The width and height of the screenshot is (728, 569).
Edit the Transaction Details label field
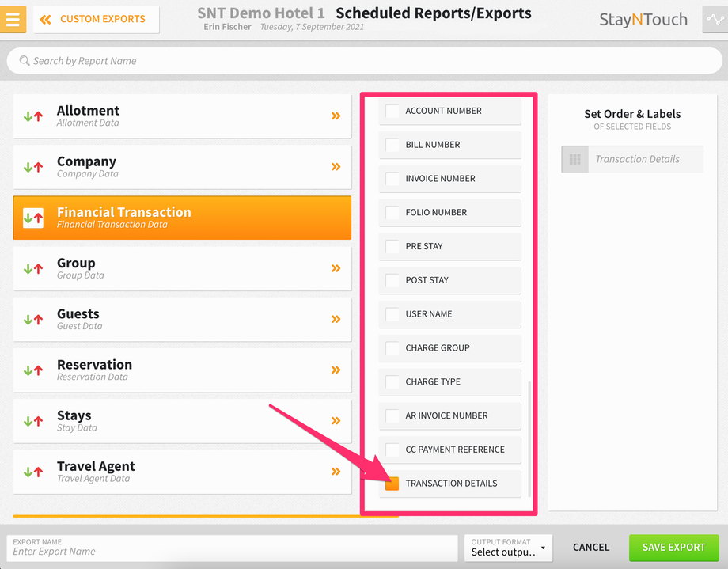coord(646,159)
